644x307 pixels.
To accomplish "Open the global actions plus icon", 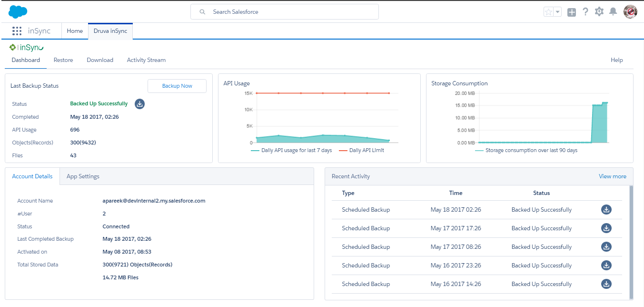I will click(x=572, y=12).
